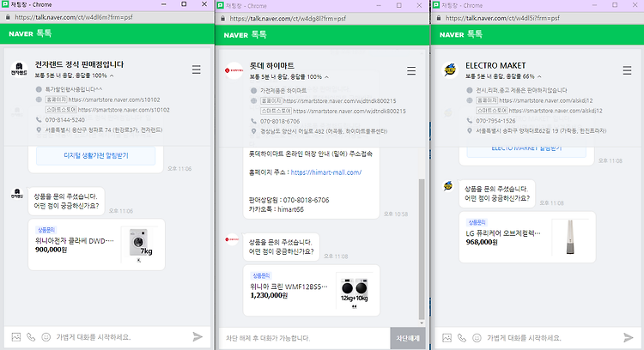The width and height of the screenshot is (644, 350).
Task: Open emoji picker in 전자랜드 chat input bar
Action: [46, 337]
